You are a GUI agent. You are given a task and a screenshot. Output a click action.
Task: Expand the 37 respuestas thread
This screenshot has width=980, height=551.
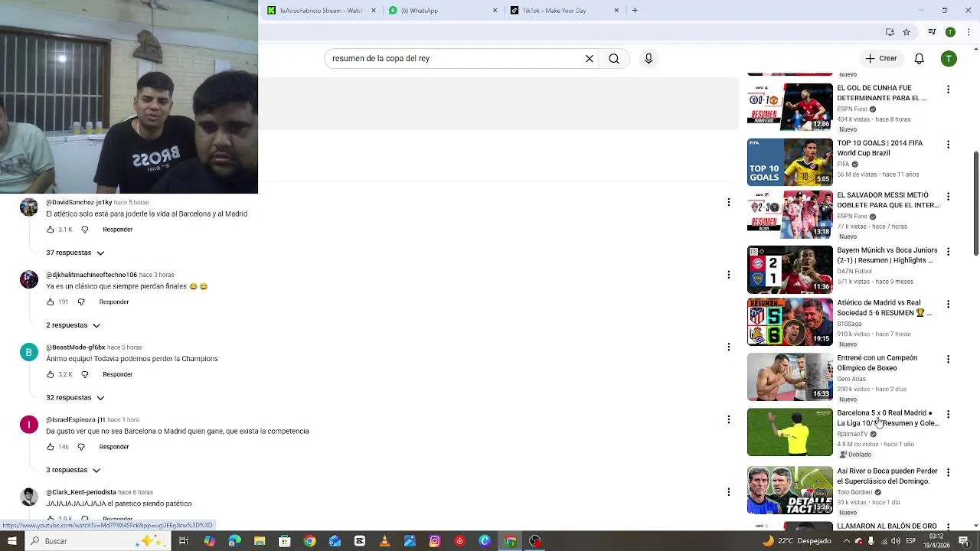tap(75, 253)
